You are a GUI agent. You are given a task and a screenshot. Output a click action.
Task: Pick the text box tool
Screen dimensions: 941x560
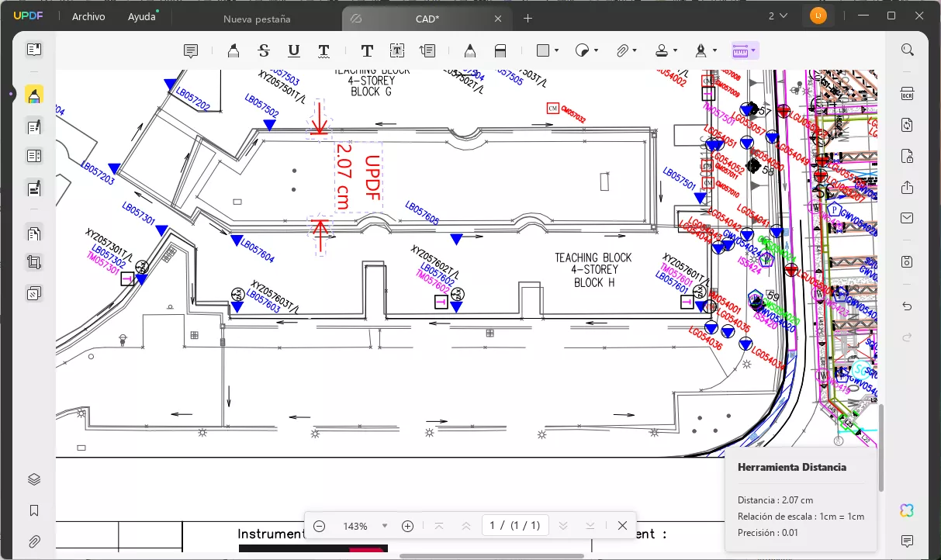[x=396, y=50]
